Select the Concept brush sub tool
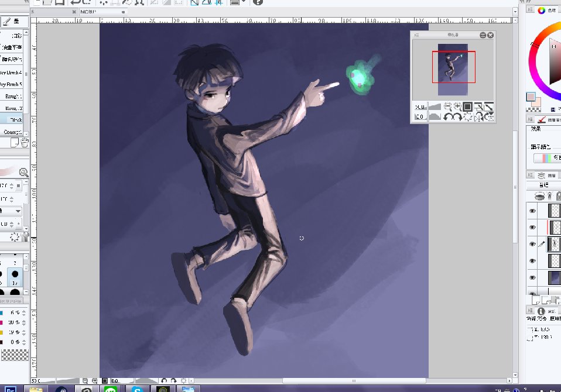This screenshot has width=561, height=392. (x=12, y=132)
